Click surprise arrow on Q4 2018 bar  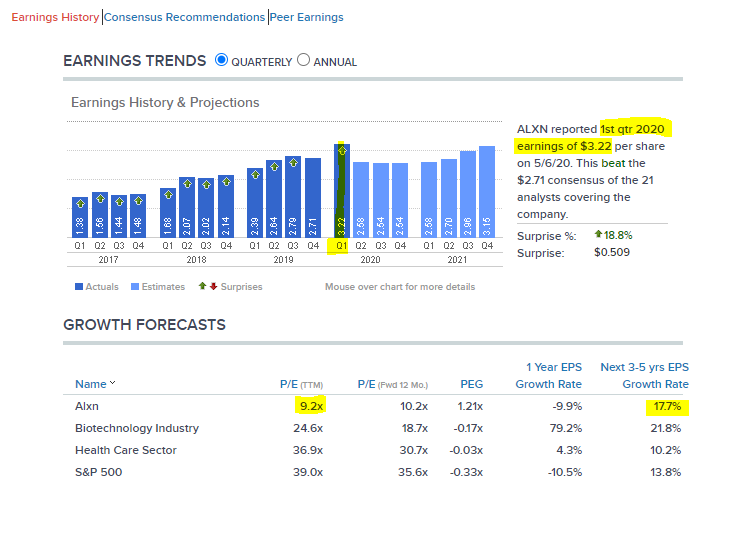[226, 182]
